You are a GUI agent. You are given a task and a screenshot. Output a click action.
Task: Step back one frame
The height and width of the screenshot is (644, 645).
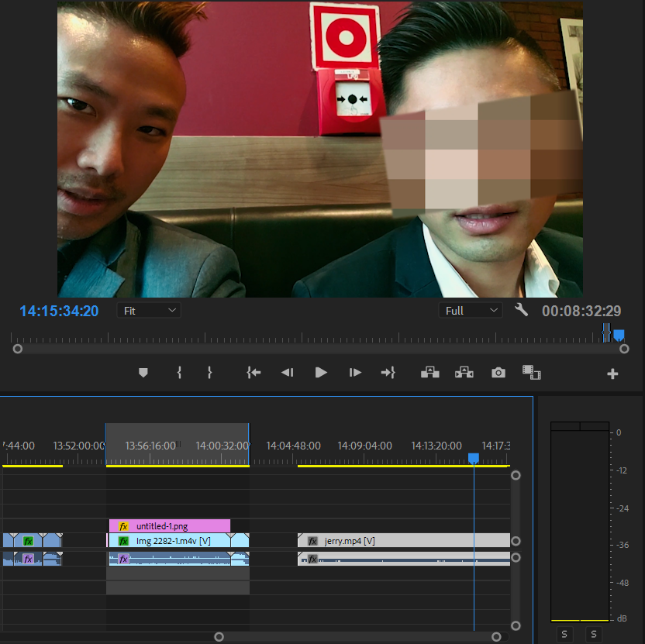click(287, 373)
